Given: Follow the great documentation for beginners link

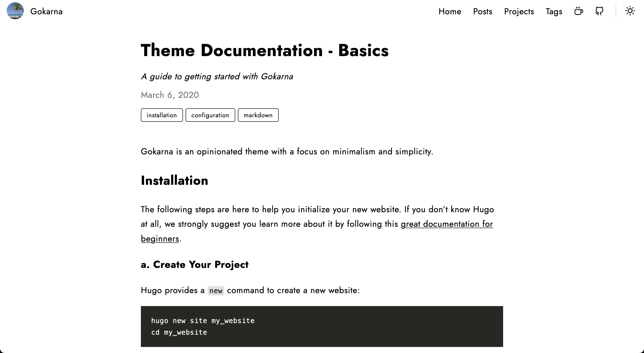Looking at the screenshot, I should 447,224.
